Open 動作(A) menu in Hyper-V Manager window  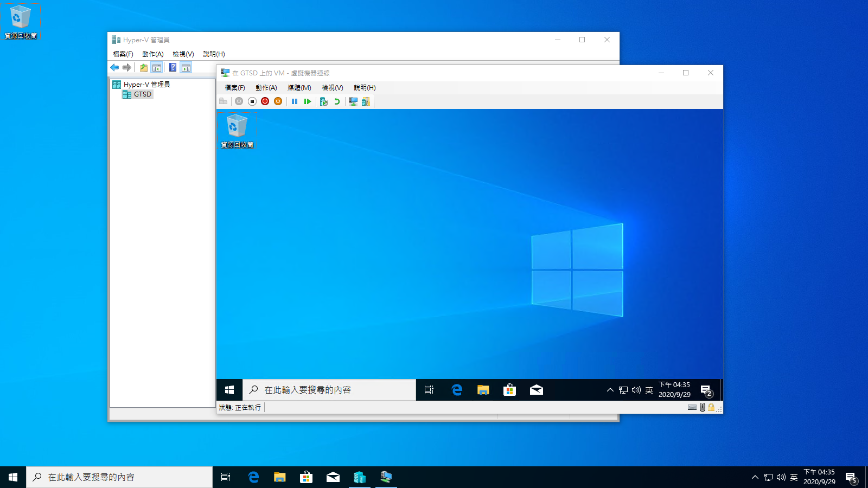tap(152, 54)
